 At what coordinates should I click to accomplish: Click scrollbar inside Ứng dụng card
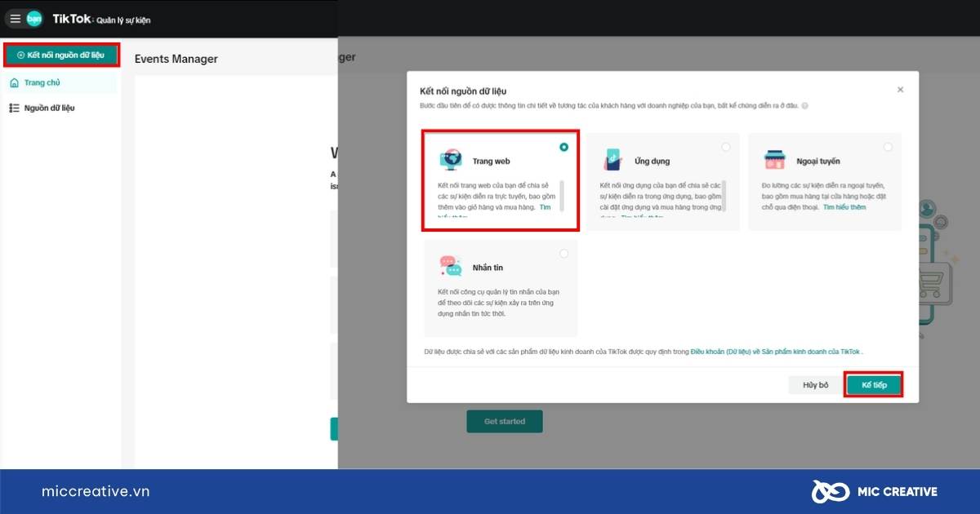(x=724, y=196)
